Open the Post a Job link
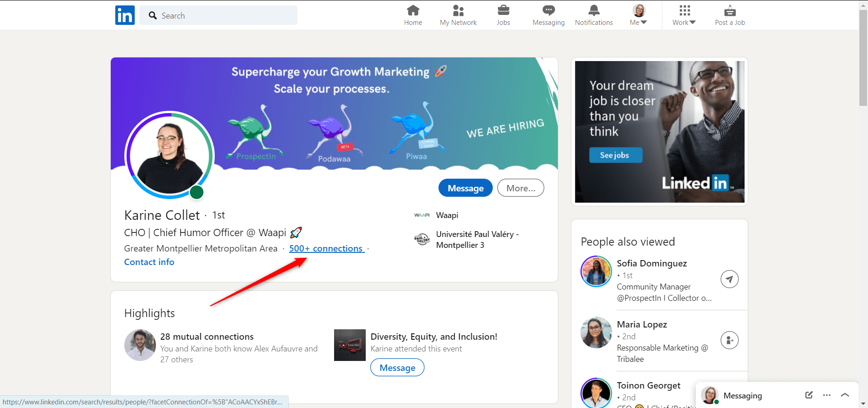The height and width of the screenshot is (408, 868). 730,15
